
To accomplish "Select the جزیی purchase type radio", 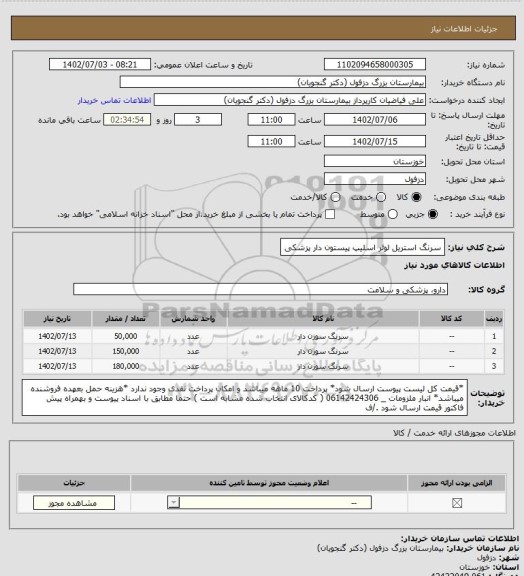I will pyautogui.click(x=433, y=214).
